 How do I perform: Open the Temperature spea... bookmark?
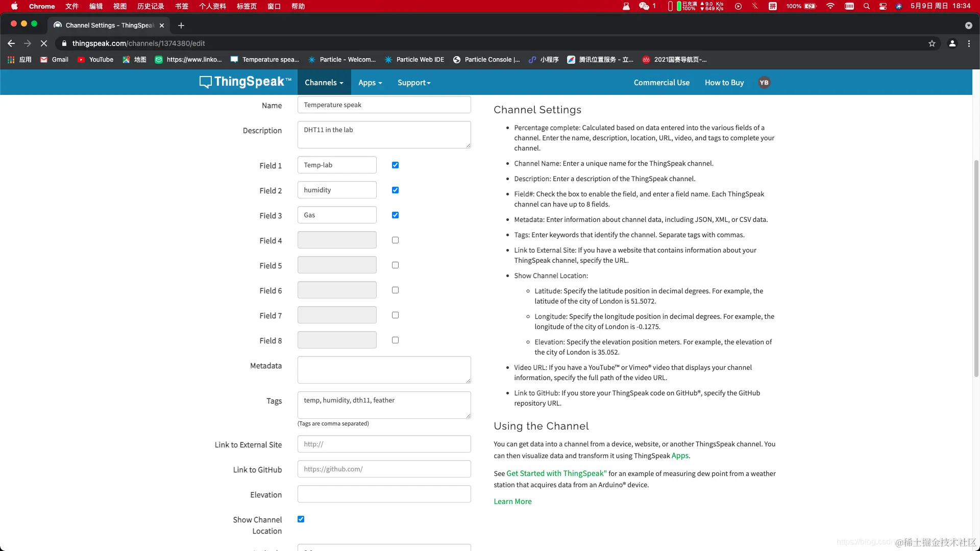(265, 60)
